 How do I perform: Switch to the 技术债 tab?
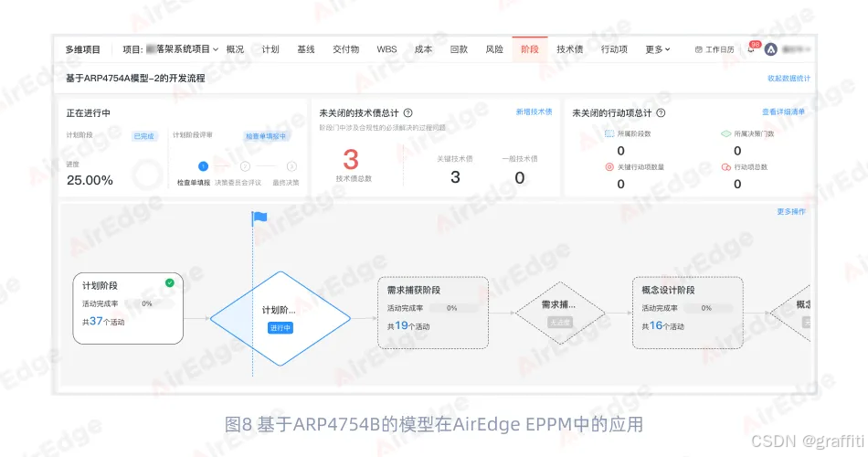tap(569, 49)
